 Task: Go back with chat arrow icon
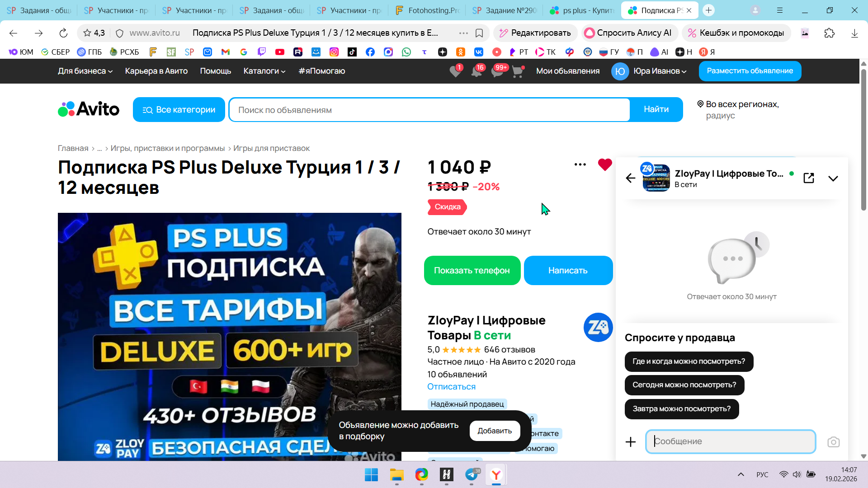pyautogui.click(x=630, y=178)
